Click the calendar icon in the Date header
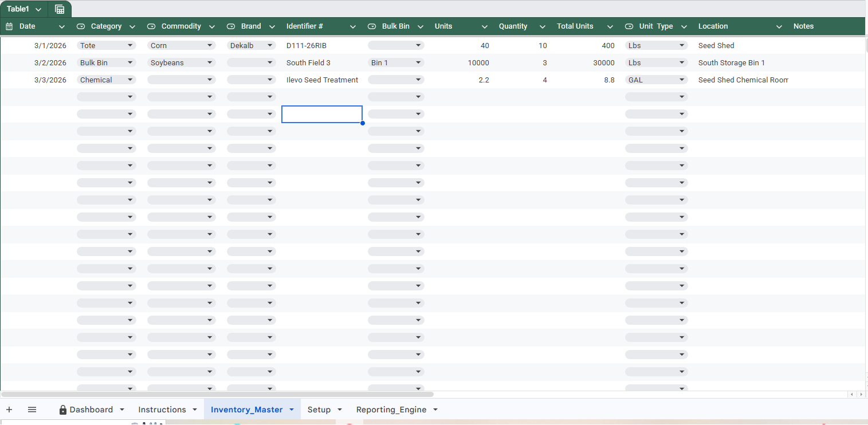This screenshot has width=868, height=425. [9, 26]
